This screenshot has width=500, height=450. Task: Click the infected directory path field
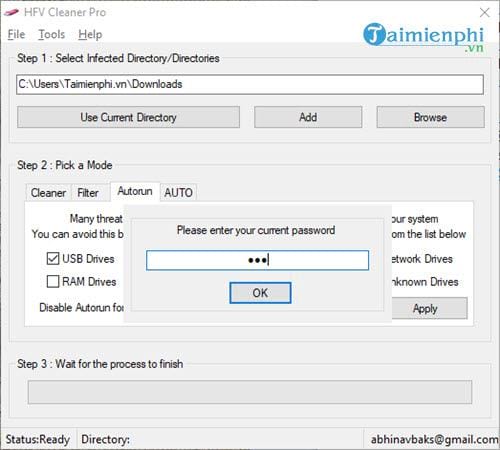click(250, 84)
